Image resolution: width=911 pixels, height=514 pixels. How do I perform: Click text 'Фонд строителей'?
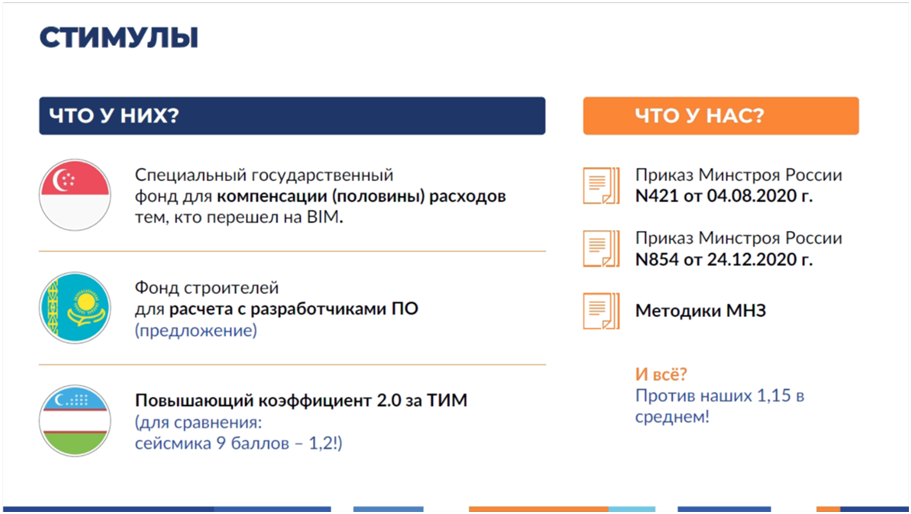[207, 287]
